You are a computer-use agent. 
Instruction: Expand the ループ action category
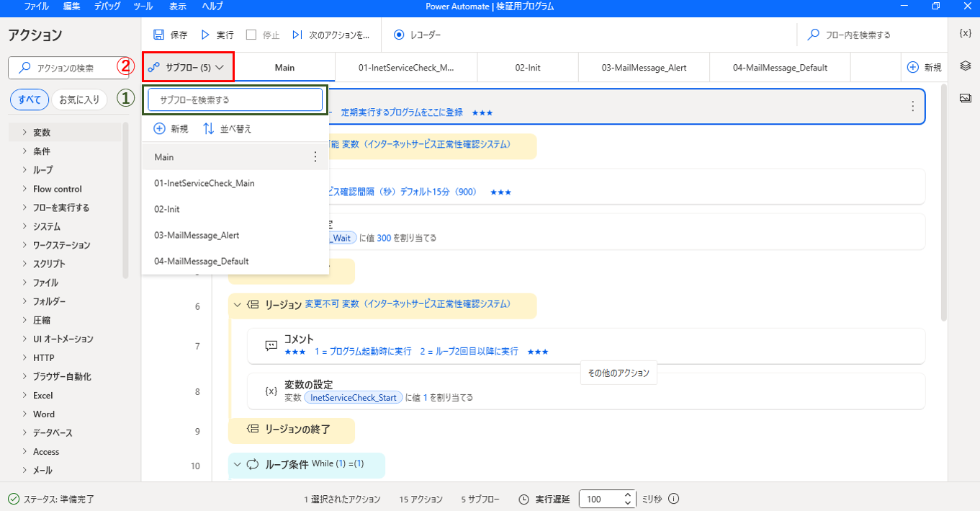coord(24,169)
